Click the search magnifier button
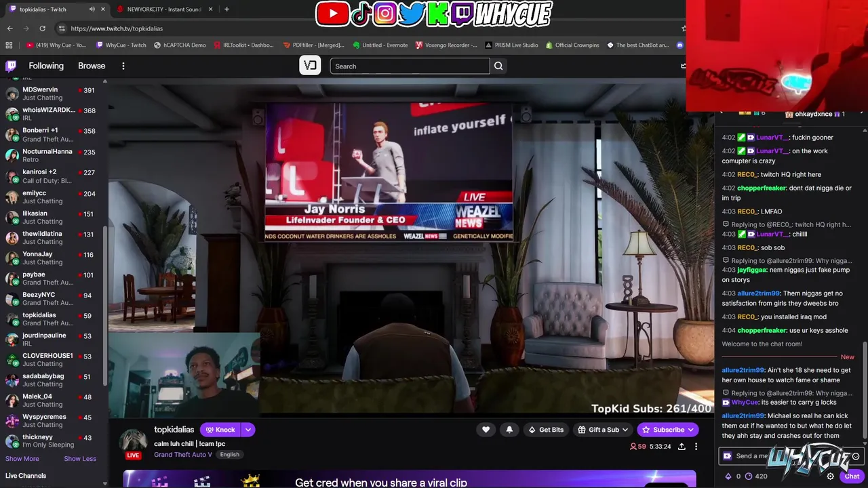This screenshot has width=868, height=488. tap(498, 66)
